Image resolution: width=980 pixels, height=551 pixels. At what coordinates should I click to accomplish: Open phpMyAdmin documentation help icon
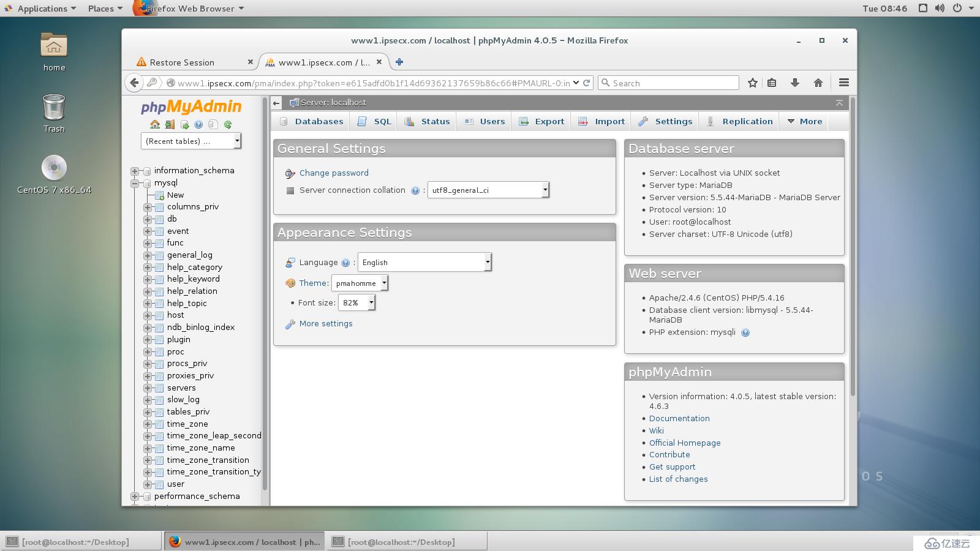[198, 124]
